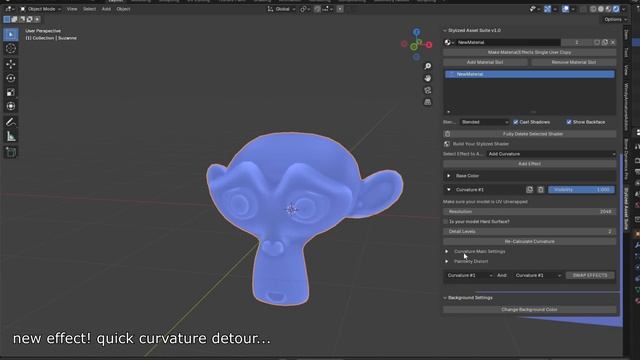Collapse the Curvature #1 section
640x360 pixels.
pyautogui.click(x=449, y=190)
